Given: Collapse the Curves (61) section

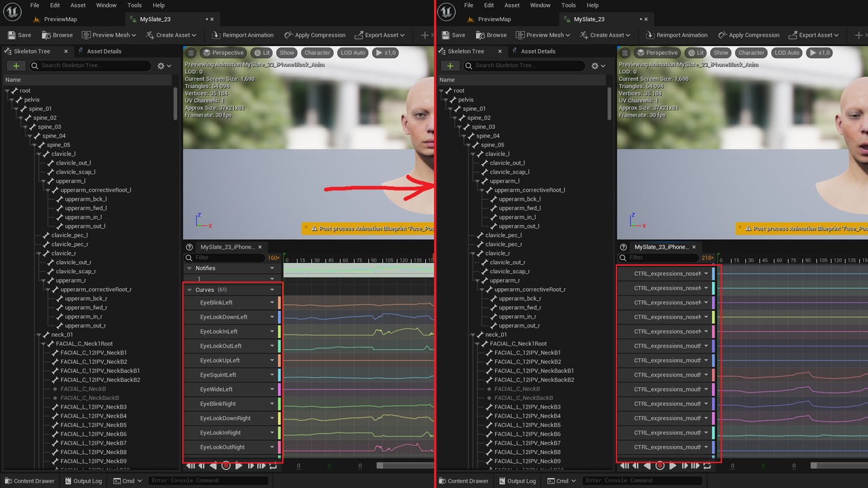Looking at the screenshot, I should (190, 290).
